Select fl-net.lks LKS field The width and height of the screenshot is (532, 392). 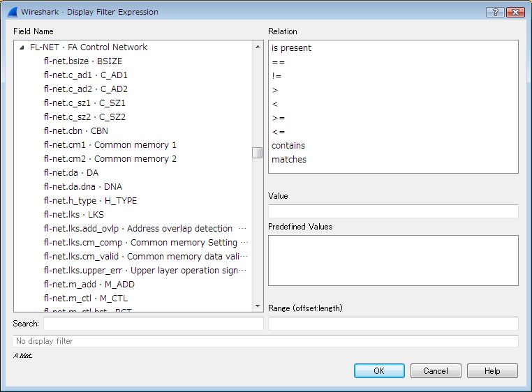(x=73, y=214)
